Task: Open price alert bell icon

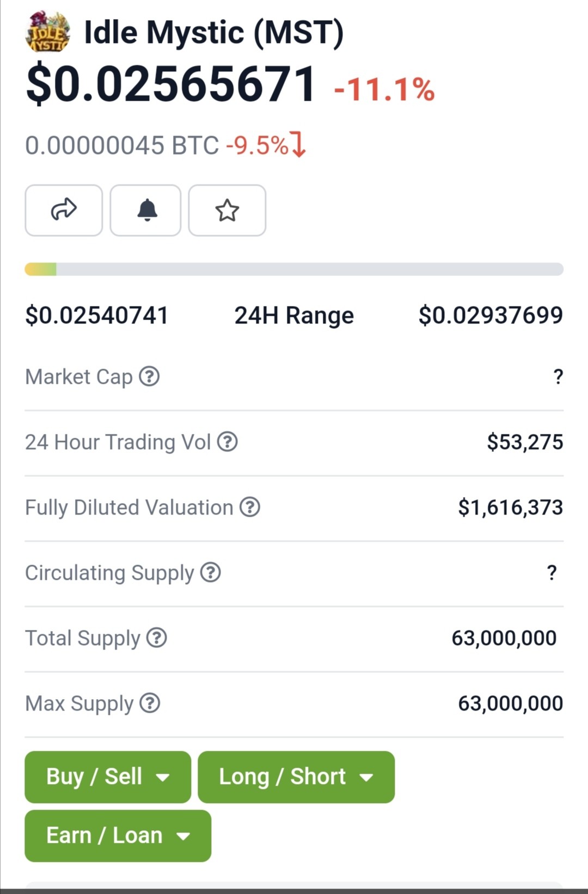Action: (145, 210)
